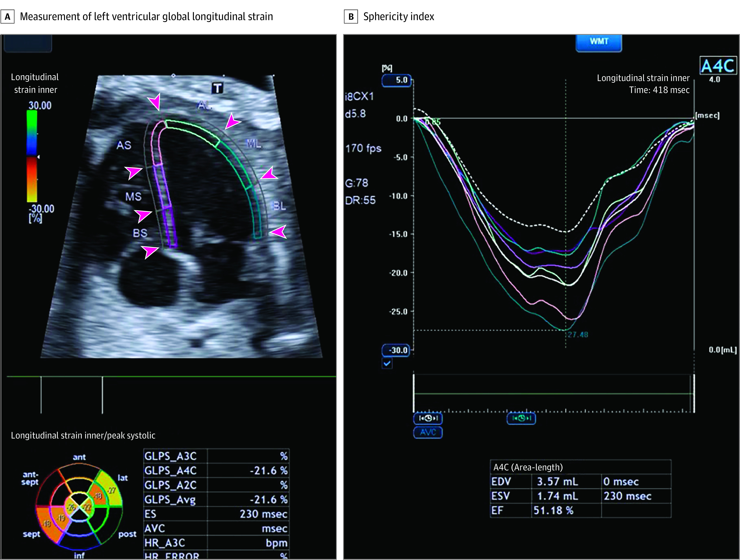Select the BL segment label
The width and height of the screenshot is (740, 560).
(x=279, y=206)
